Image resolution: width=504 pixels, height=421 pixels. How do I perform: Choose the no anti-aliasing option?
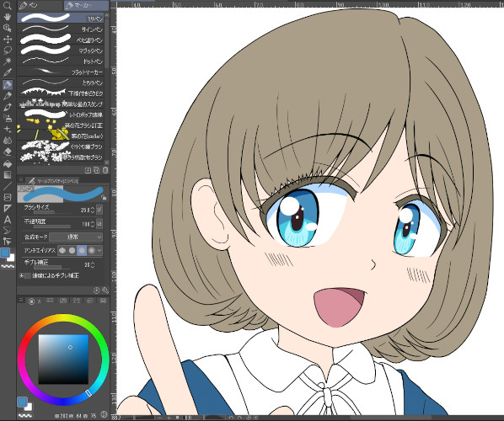[62, 250]
